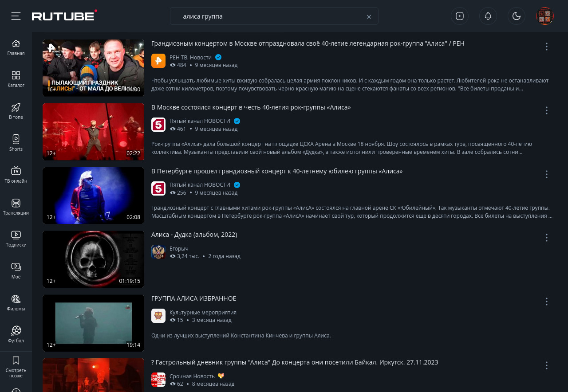Screen dimensions: 568x392
Task: Open 'В Москве состоялся концерт' video title
Action: click(x=251, y=107)
